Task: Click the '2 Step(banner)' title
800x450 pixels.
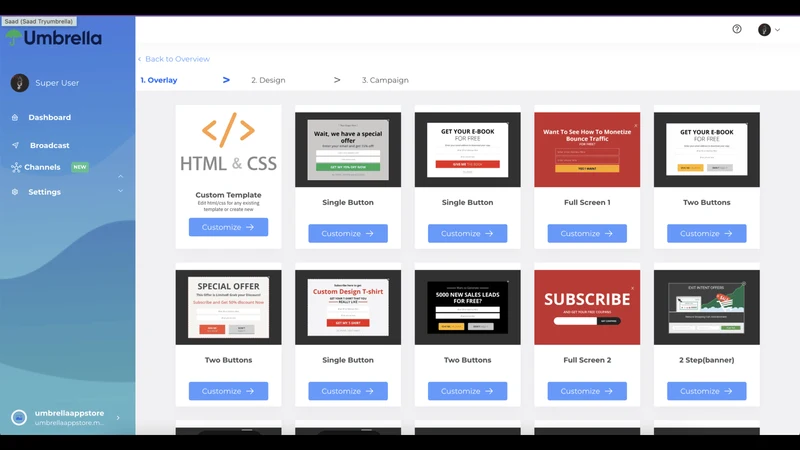Action: point(707,360)
